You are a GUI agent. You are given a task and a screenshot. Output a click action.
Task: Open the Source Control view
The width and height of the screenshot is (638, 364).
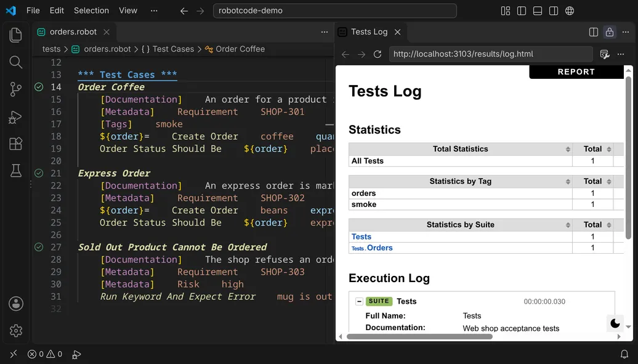click(15, 89)
